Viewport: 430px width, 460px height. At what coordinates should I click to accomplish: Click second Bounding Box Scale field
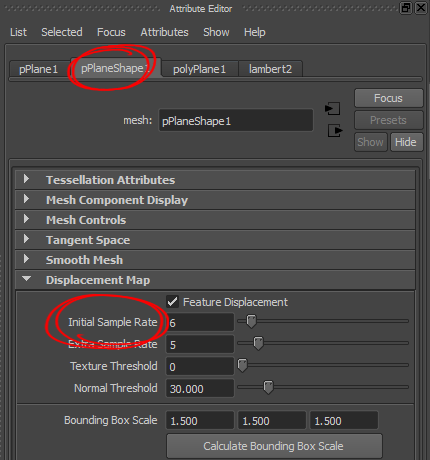(x=272, y=420)
